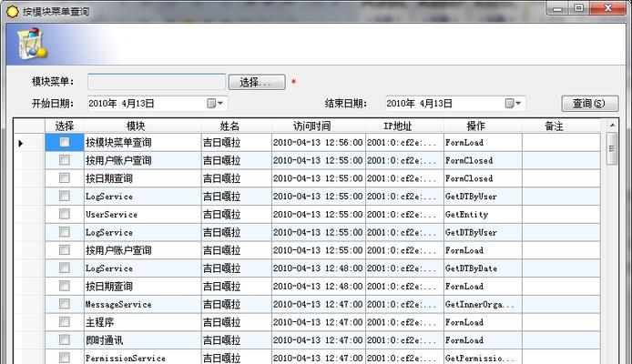Click the scrollbar up arrow

[612, 126]
